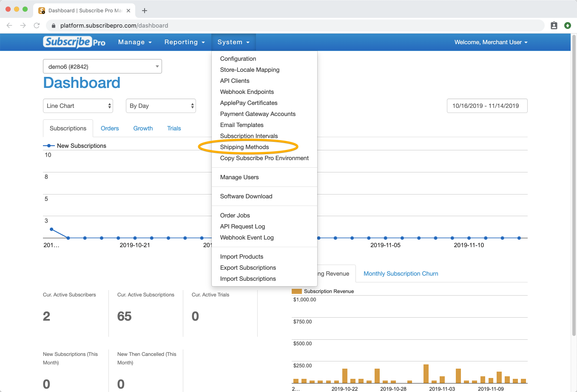Screen dimensions: 577x392
Task: Click the Dashboard heading
Action: pyautogui.click(x=82, y=82)
